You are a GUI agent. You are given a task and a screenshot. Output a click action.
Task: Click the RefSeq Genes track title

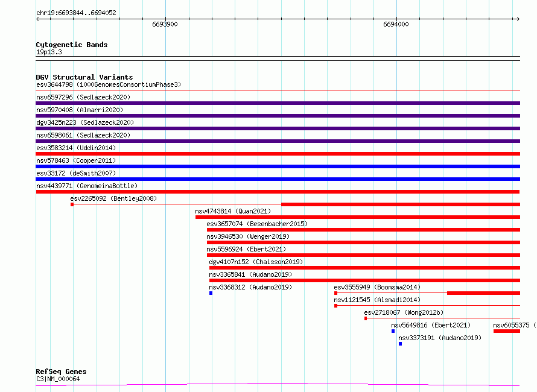[61, 371]
